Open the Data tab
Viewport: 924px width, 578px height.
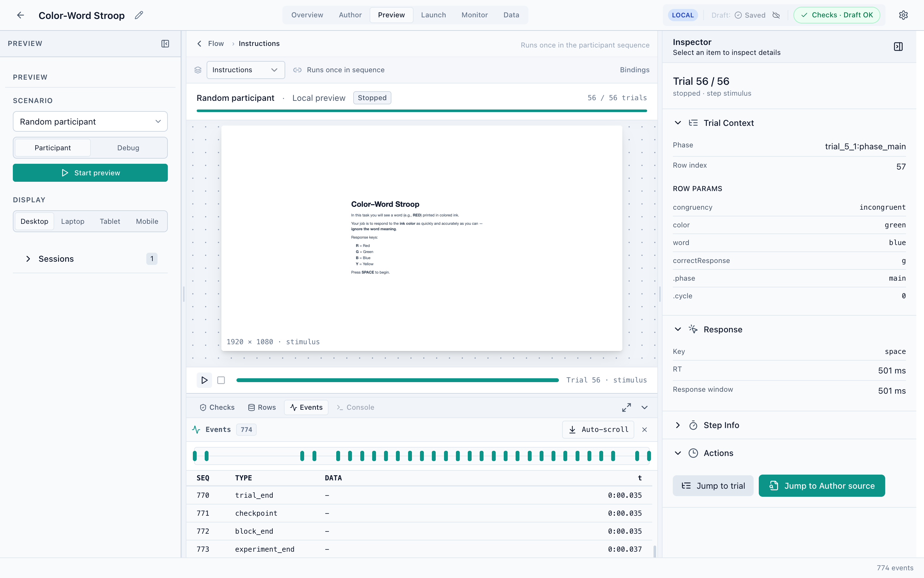click(x=511, y=15)
